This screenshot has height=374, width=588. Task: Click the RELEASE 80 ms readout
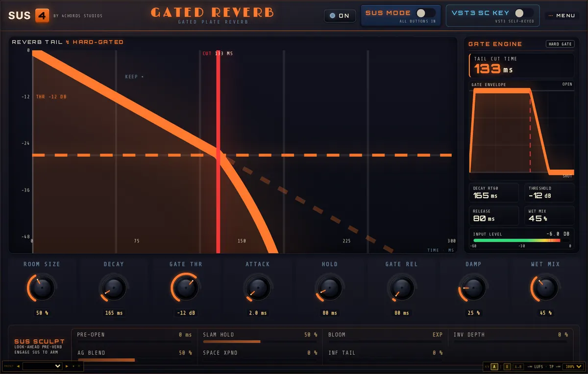click(x=493, y=215)
